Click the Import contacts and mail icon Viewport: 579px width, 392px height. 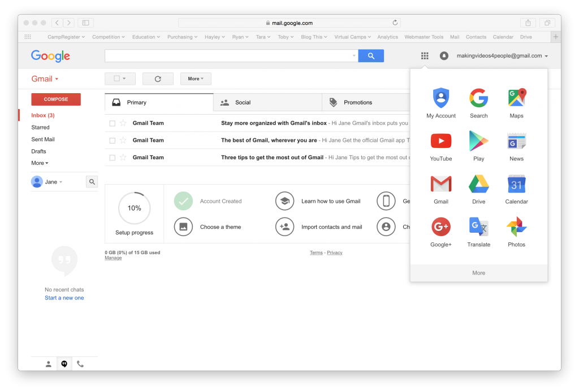(x=285, y=227)
